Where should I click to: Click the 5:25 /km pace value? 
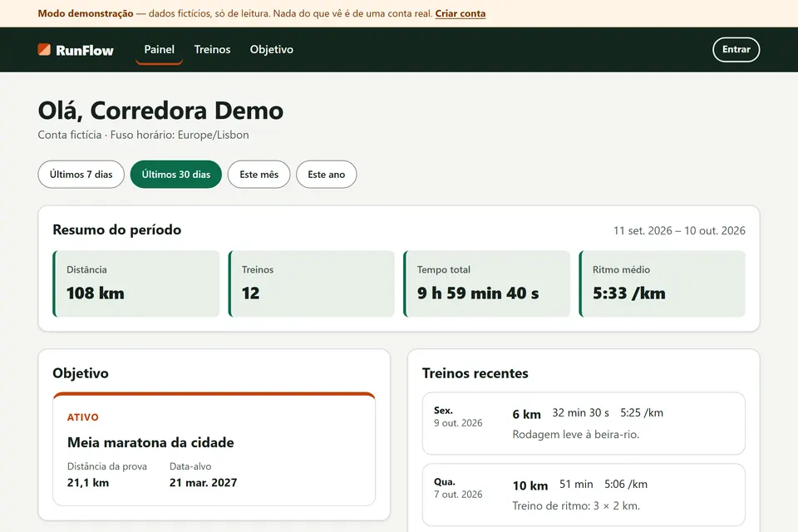coord(641,413)
